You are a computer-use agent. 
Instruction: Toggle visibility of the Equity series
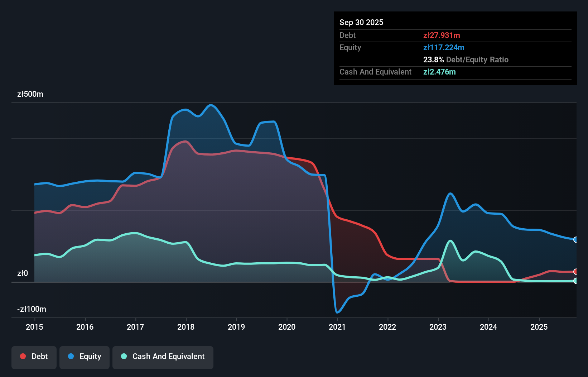coord(84,356)
